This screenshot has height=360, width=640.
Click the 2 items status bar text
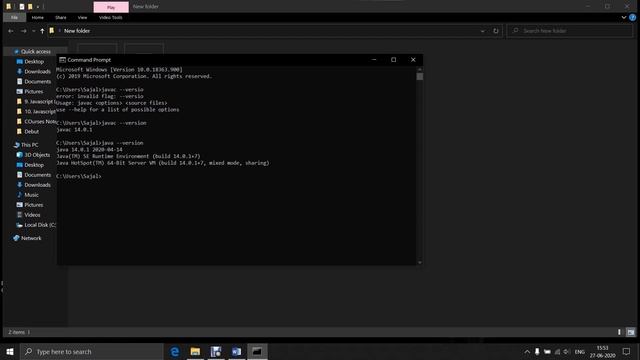tap(16, 332)
